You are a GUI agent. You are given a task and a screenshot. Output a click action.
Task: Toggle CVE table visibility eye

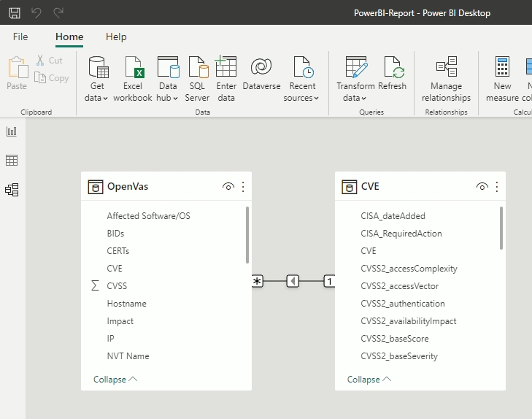pos(482,187)
